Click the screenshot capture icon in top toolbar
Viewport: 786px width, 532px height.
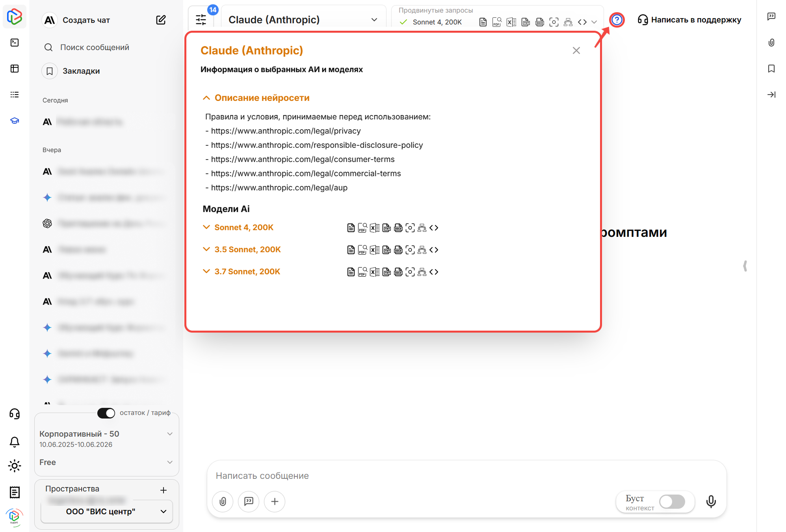click(554, 22)
